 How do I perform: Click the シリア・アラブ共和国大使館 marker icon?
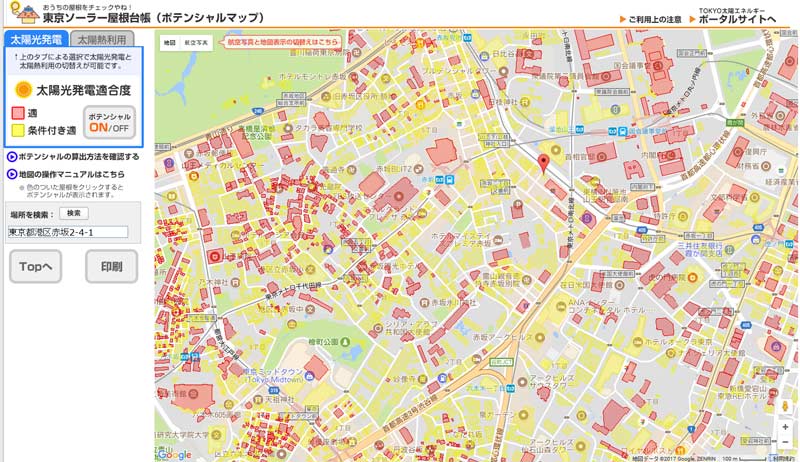coord(378,328)
